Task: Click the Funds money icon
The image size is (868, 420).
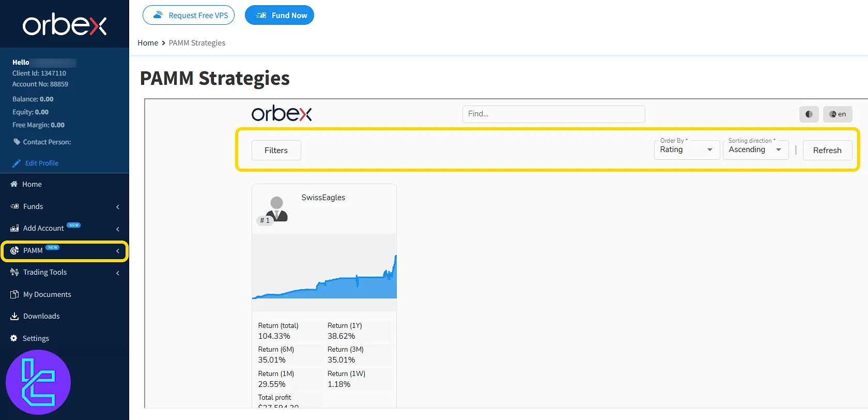Action: point(14,206)
